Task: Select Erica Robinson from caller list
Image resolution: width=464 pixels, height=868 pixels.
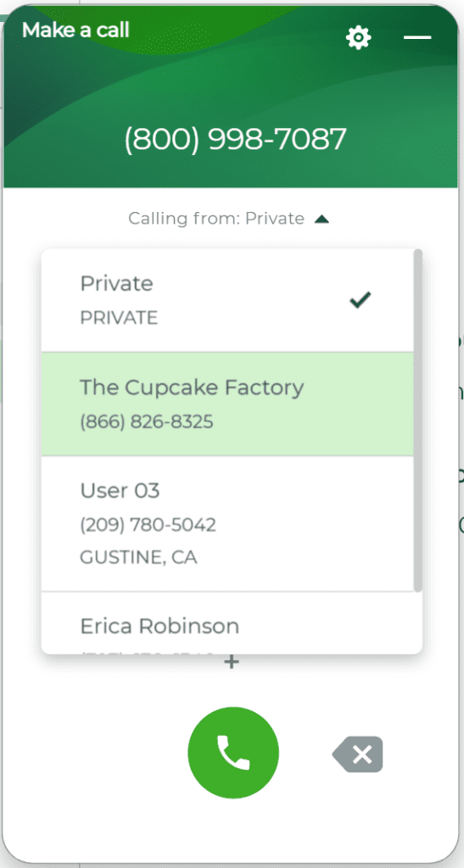Action: (227, 623)
